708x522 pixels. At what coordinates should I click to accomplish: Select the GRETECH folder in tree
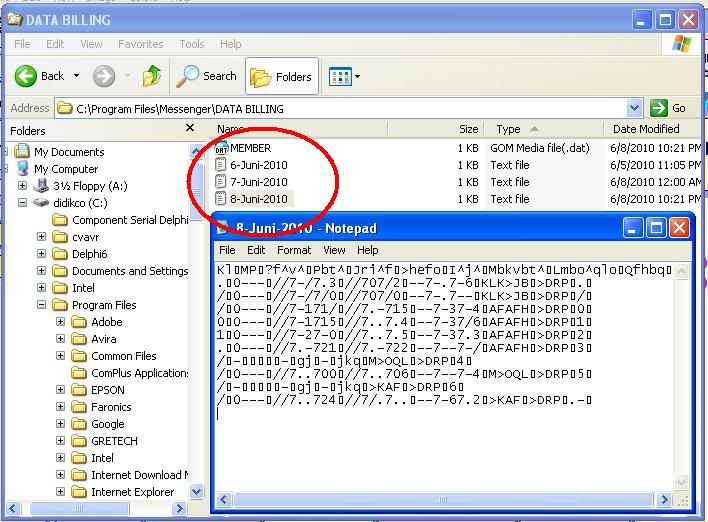click(x=114, y=441)
